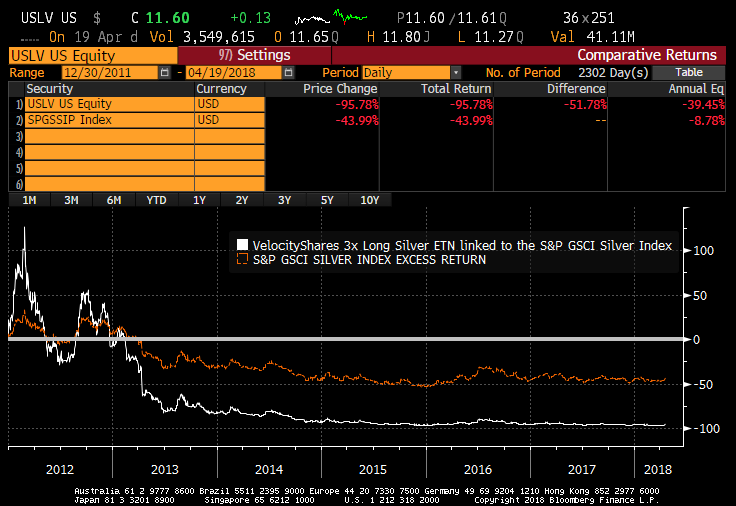This screenshot has height=506, width=736.
Task: Select row 2 SPGSSIP Index security
Action: [109, 120]
